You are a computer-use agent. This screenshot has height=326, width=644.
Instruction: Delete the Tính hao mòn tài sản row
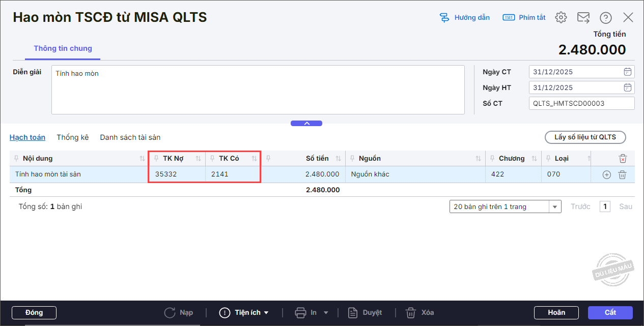point(622,174)
